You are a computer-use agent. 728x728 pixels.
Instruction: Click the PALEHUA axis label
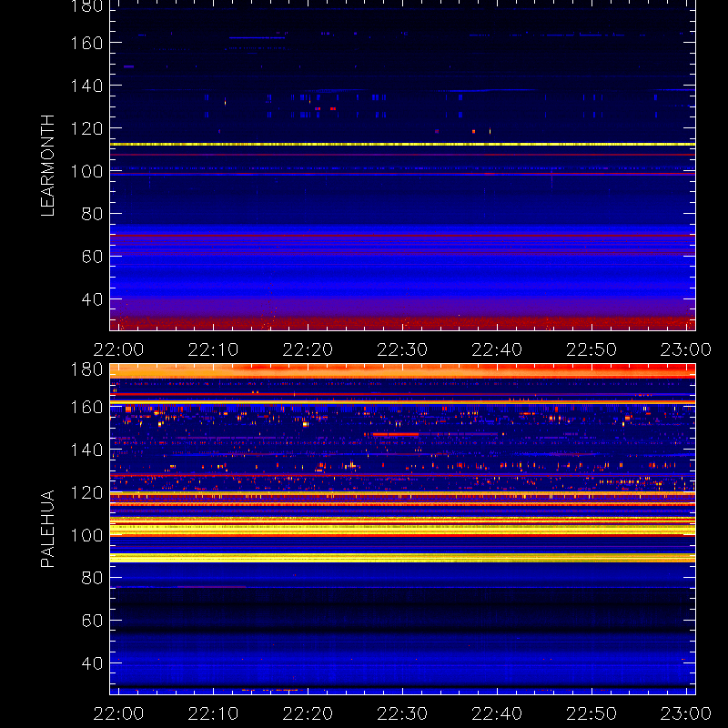(x=47, y=529)
